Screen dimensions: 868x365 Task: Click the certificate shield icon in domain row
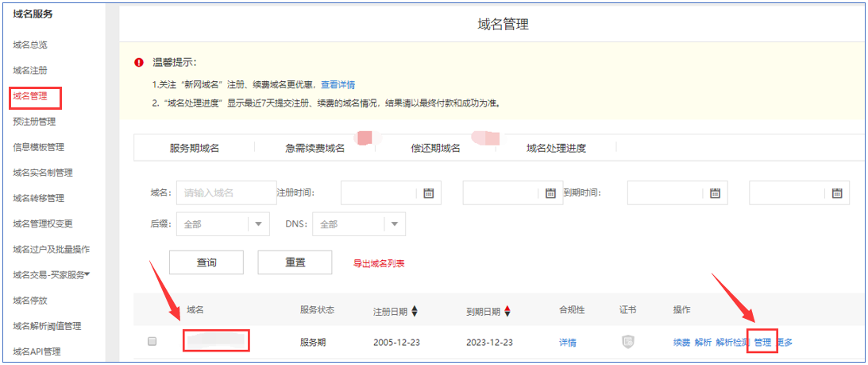[628, 342]
